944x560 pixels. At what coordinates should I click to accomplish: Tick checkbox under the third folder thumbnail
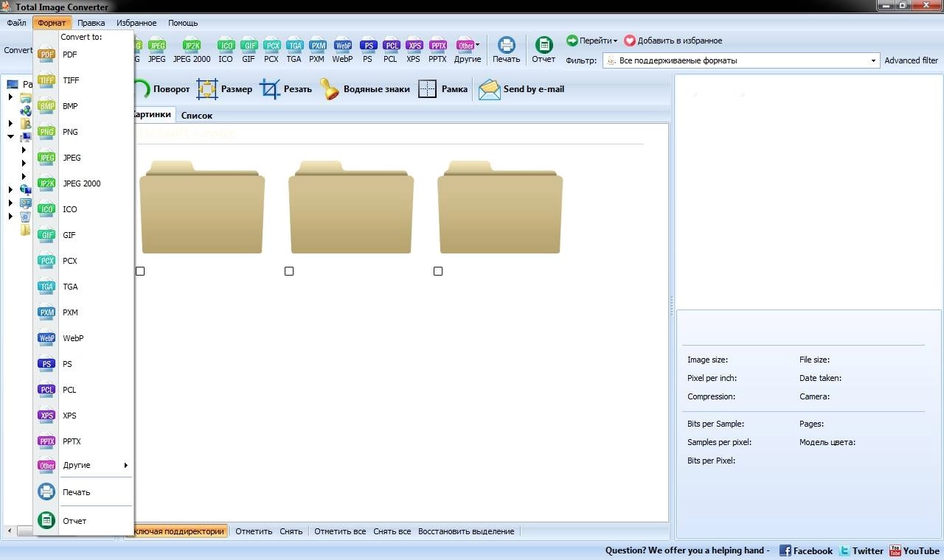pos(438,271)
